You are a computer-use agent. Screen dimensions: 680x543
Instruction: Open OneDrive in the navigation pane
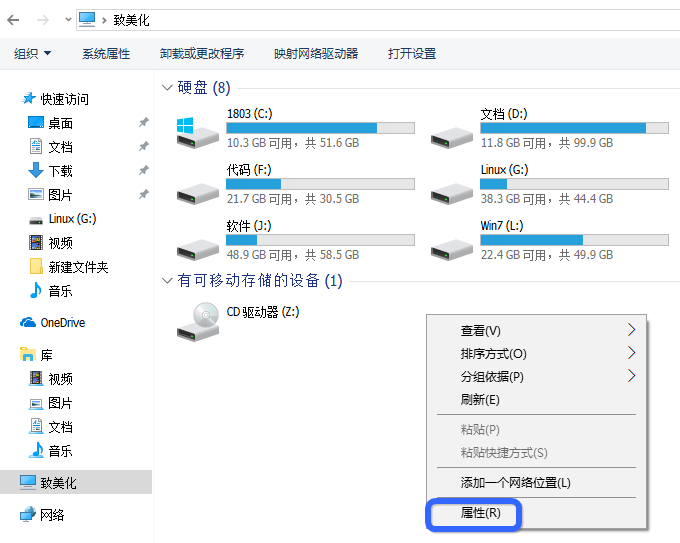(x=62, y=323)
